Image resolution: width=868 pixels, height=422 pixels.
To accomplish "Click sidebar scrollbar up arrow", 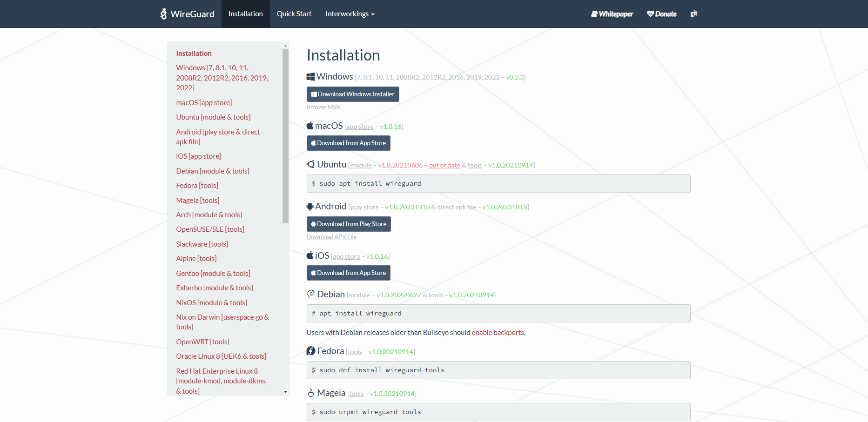I will point(286,46).
